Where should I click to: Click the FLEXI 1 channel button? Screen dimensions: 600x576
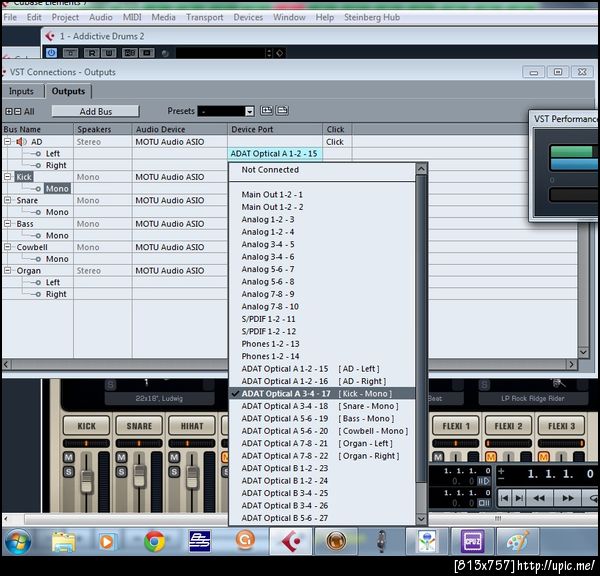point(455,426)
